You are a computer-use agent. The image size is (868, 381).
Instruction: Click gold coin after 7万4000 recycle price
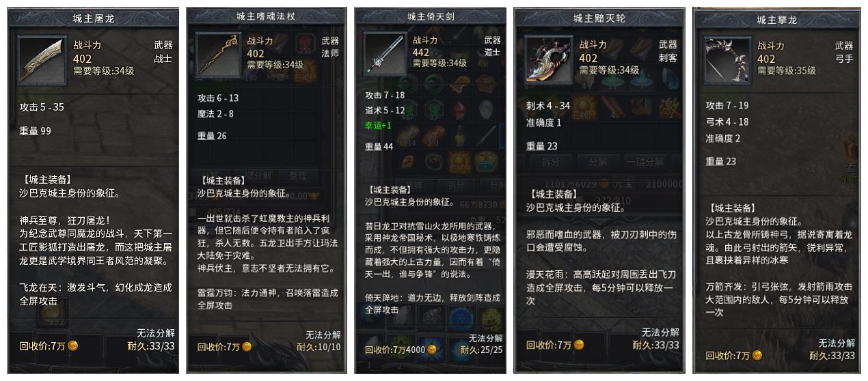point(432,350)
